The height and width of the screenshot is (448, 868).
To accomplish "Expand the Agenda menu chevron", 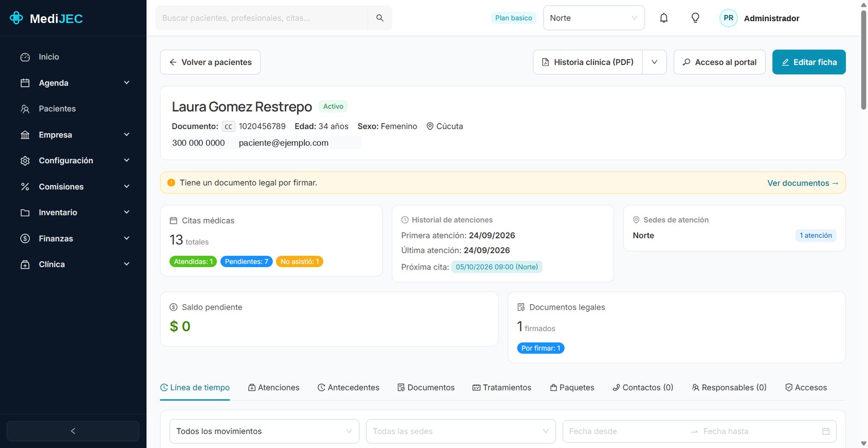I will 126,83.
